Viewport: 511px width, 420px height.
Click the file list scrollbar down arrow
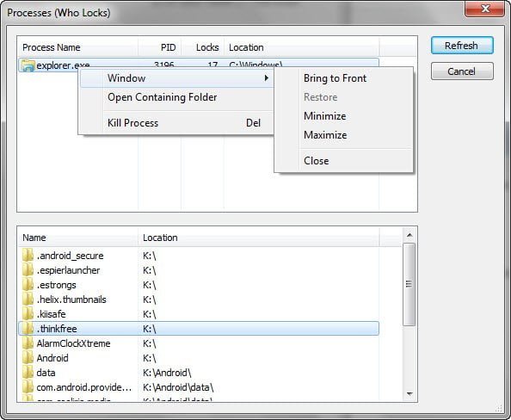(x=409, y=394)
